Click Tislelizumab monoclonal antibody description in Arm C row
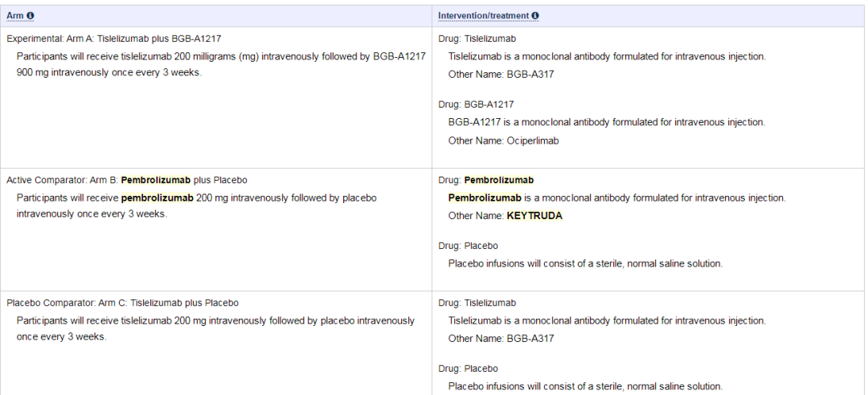The height and width of the screenshot is (395, 868). pos(608,320)
